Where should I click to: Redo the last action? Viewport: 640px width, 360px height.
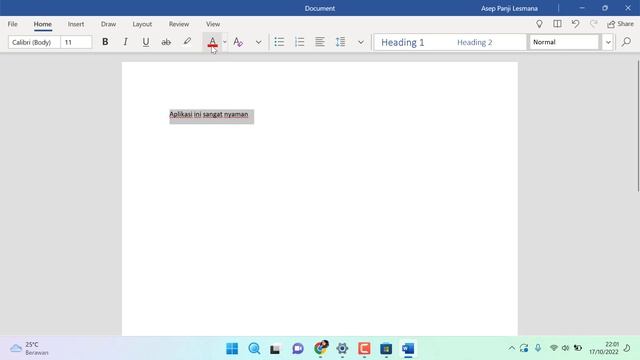click(x=594, y=24)
